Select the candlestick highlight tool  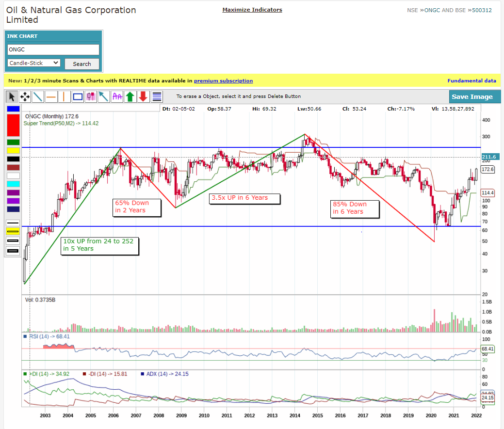[91, 96]
